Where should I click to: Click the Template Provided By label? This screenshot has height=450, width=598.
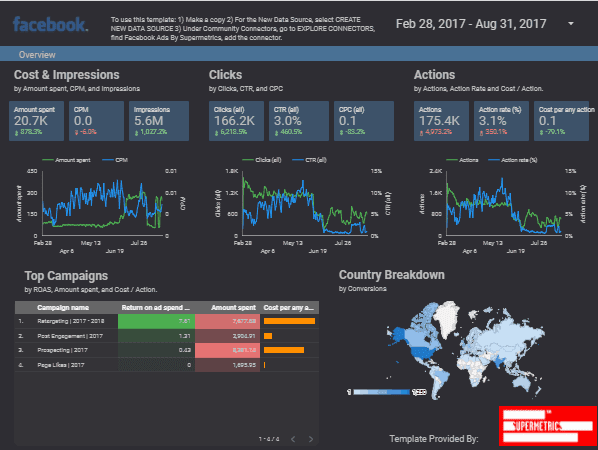434,439
